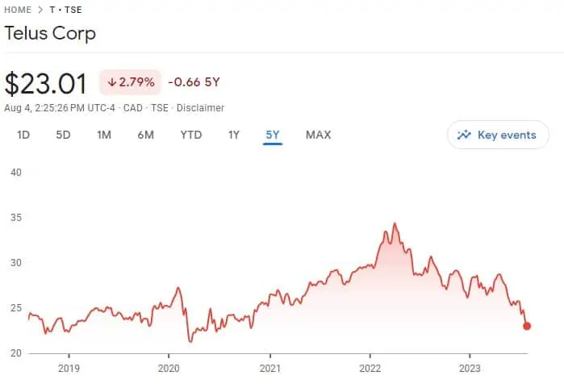Click the sparkline icon in Key events
564x392 pixels.
[464, 135]
